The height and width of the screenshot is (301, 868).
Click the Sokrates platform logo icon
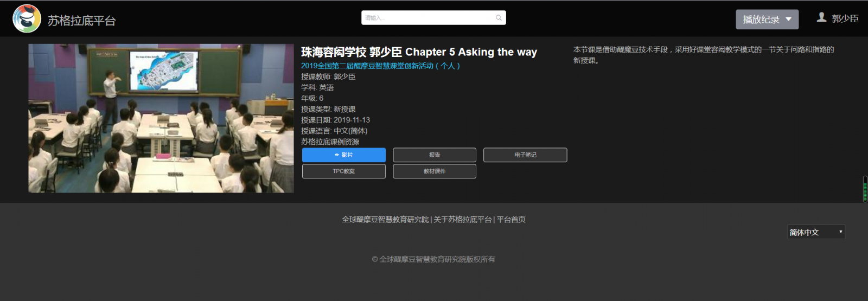coord(27,19)
